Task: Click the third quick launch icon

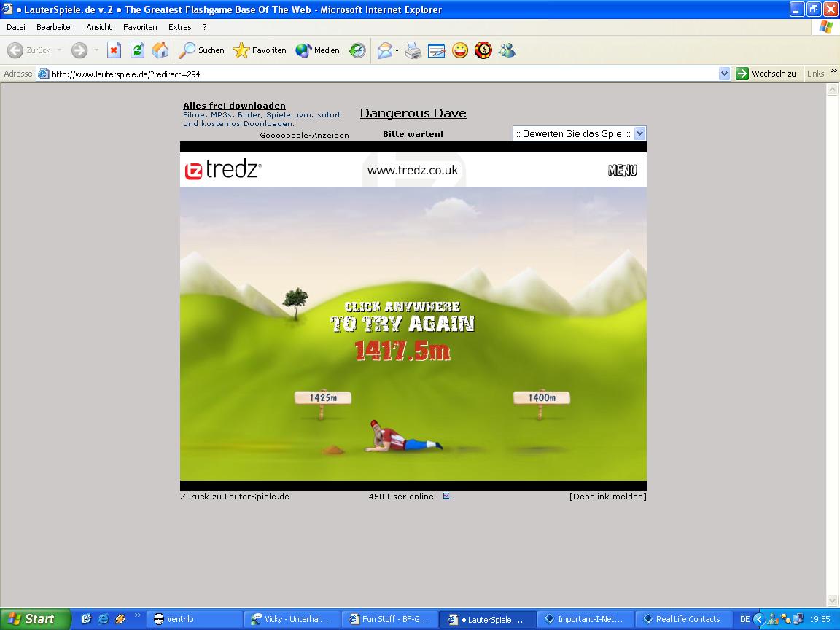Action: tap(120, 619)
